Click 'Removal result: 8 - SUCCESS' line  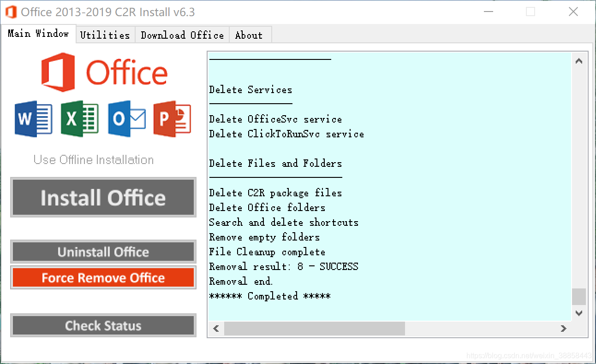(x=284, y=266)
